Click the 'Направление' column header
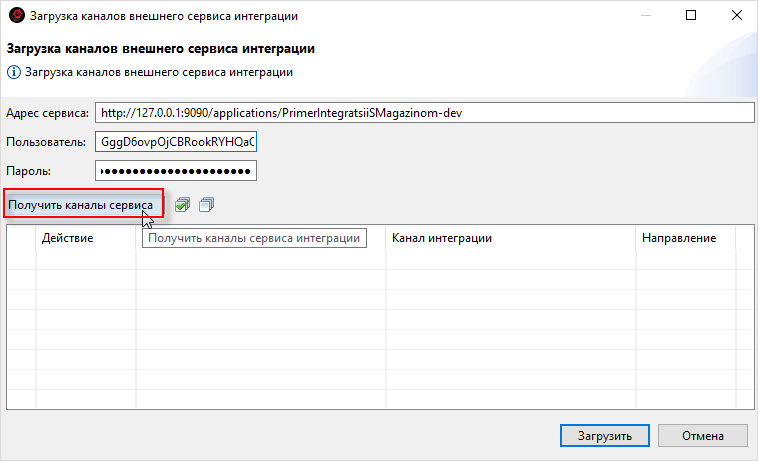The width and height of the screenshot is (758, 461). pos(685,238)
